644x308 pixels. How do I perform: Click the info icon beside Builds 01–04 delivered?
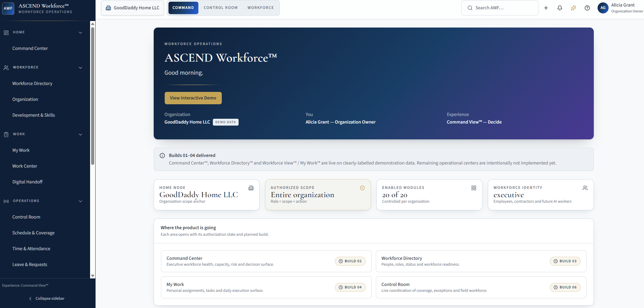(x=162, y=156)
